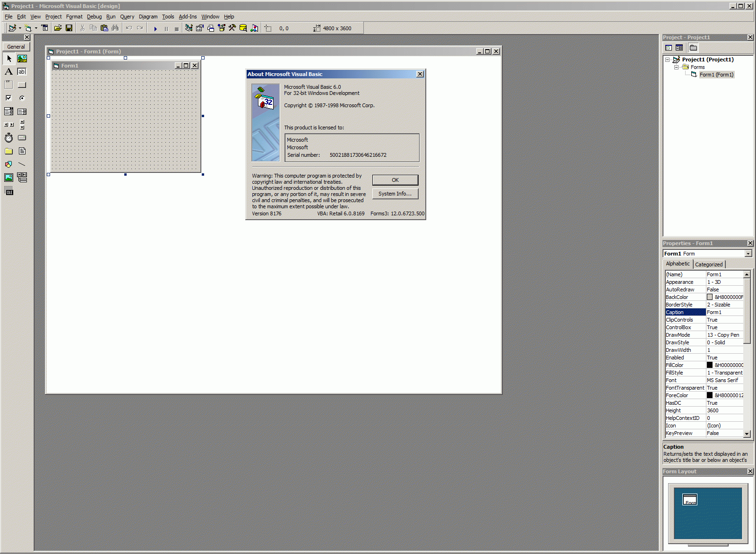Select the OLE container control tool
The height and width of the screenshot is (554, 756).
tap(9, 191)
